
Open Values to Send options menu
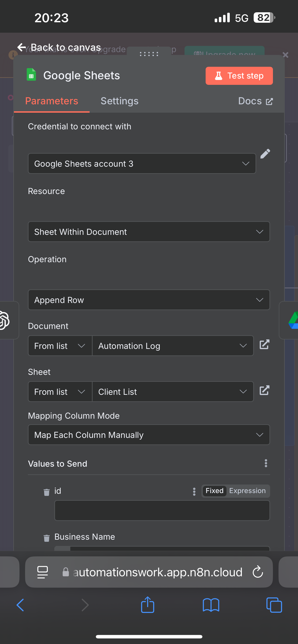click(x=266, y=463)
